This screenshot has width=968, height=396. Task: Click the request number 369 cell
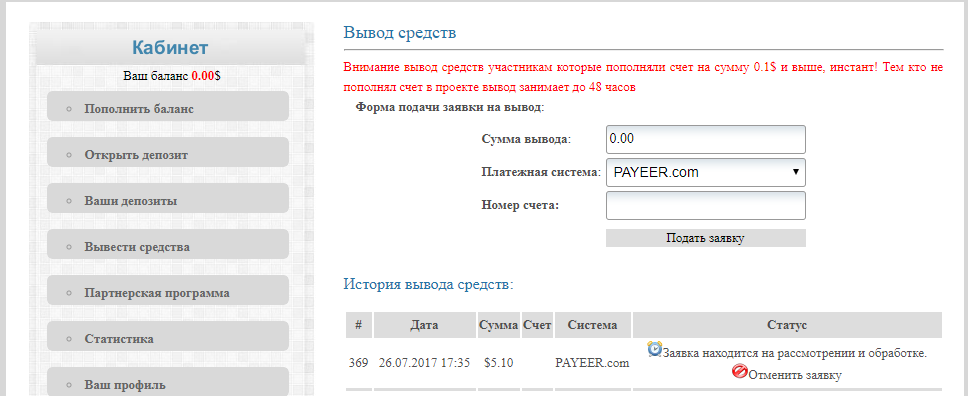coord(359,363)
